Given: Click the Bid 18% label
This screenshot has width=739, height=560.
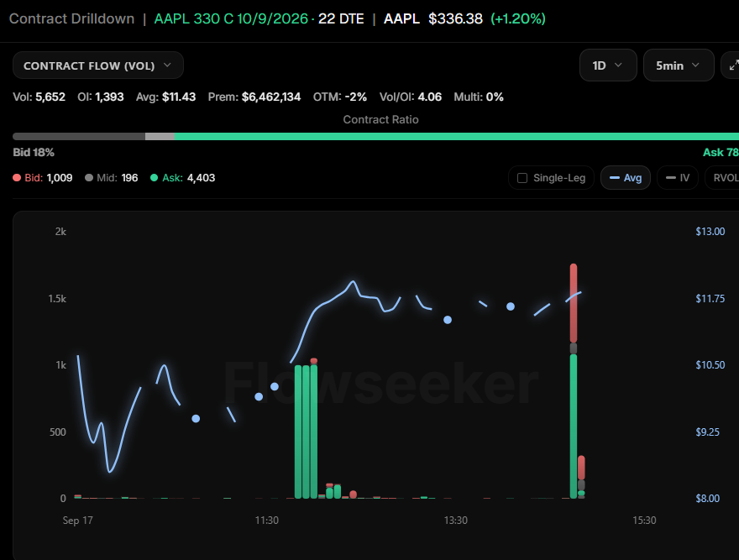Looking at the screenshot, I should 34,153.
